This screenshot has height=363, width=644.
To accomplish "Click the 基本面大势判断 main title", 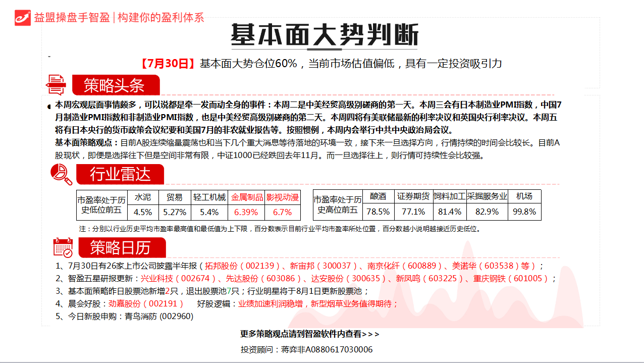I will tap(325, 35).
